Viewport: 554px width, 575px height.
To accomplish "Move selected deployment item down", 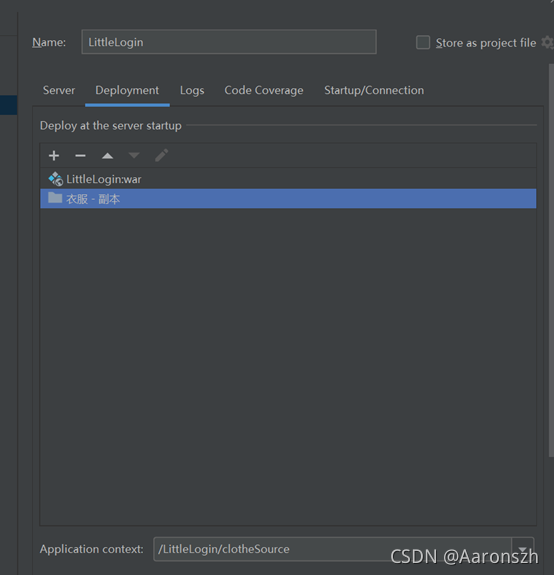I will click(134, 155).
